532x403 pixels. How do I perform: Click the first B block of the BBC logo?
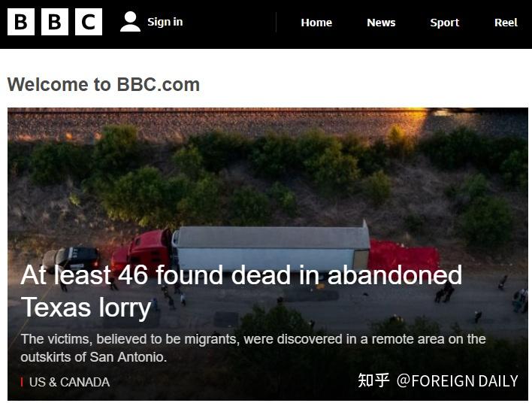(x=21, y=22)
